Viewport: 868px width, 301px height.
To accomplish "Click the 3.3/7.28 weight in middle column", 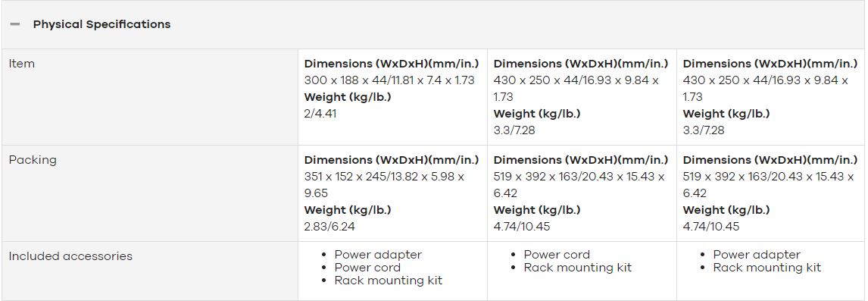I will (x=514, y=130).
